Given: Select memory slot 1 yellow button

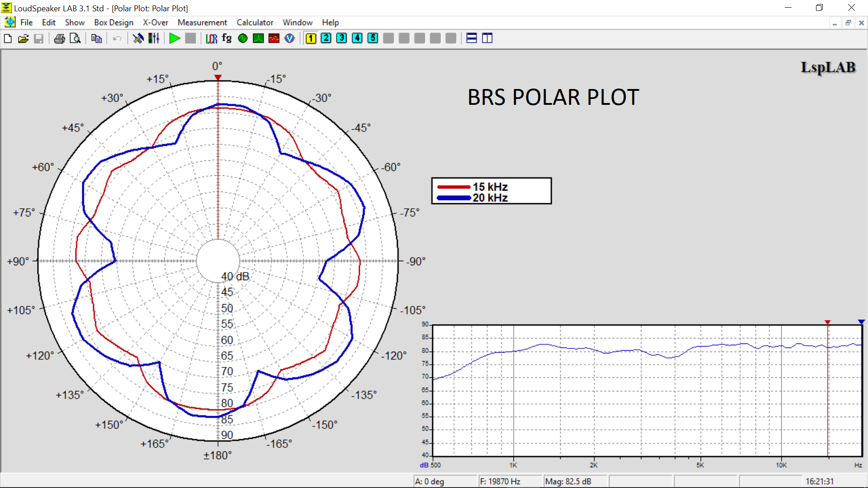Looking at the screenshot, I should point(311,38).
